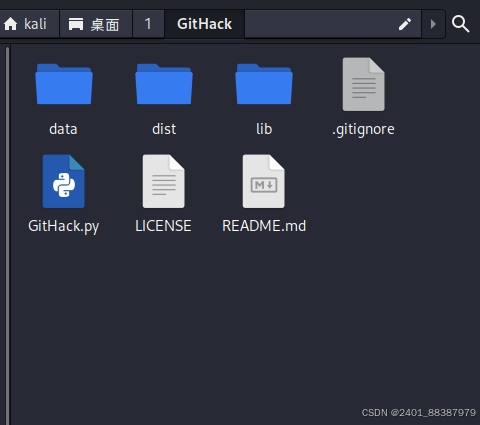This screenshot has width=480, height=425.
Task: Click the LICENSE file name label
Action: 163,226
